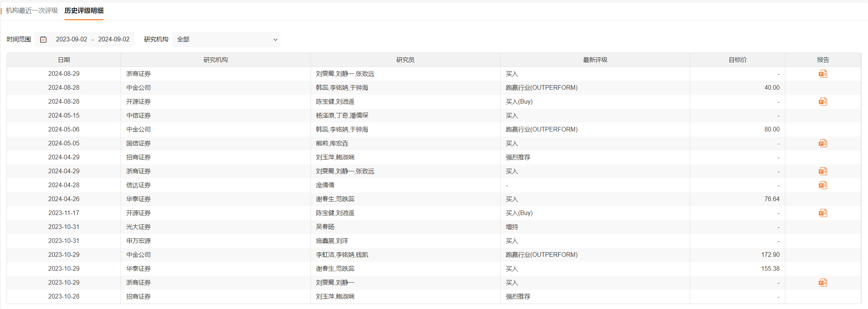Click researcher 杨泽原,丁奇,潘儒琛
Screen dimensions: 868x309
(x=342, y=116)
